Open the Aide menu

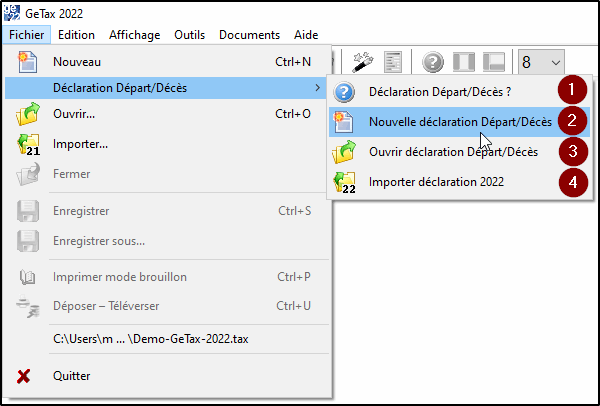(x=306, y=35)
